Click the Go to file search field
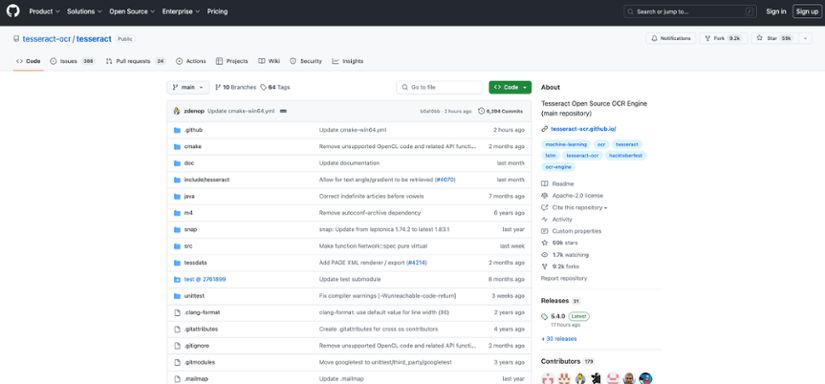825x384 pixels. [439, 87]
